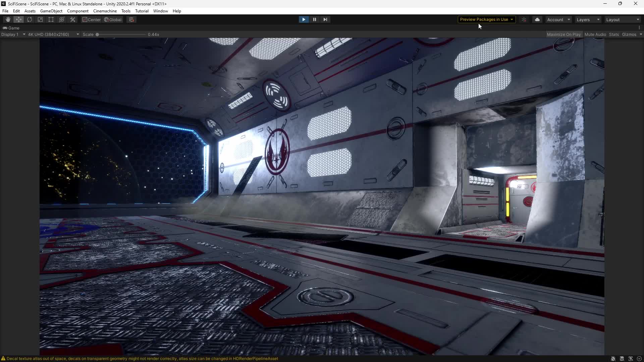644x362 pixels.
Task: Open the Edit menu
Action: tap(16, 11)
